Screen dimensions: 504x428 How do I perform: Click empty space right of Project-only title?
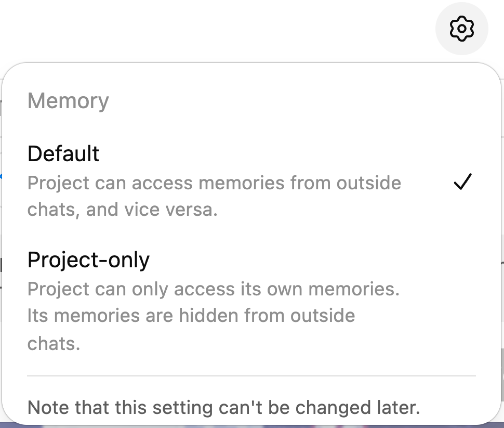(x=312, y=260)
